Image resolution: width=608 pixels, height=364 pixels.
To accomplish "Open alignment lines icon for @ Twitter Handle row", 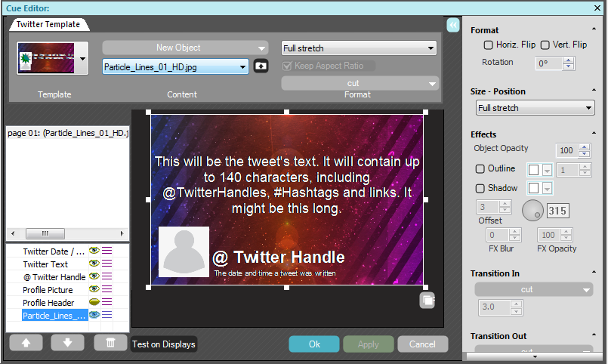I will click(x=107, y=276).
